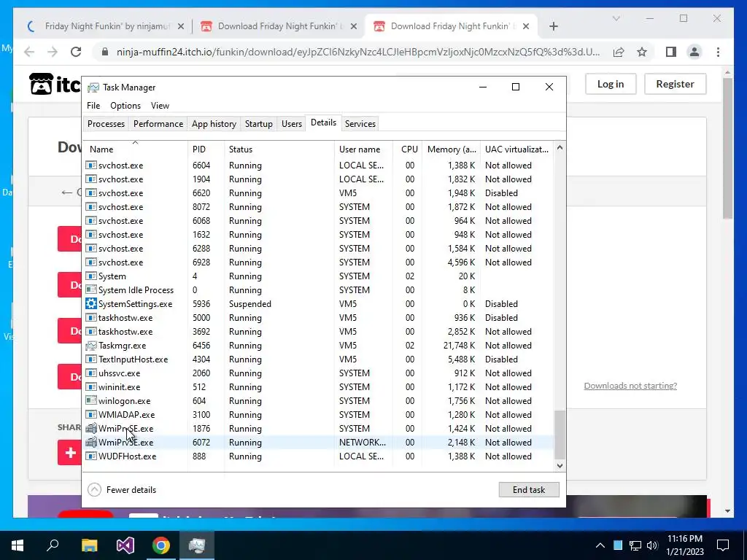Image resolution: width=747 pixels, height=560 pixels.
Task: Open Task Manager Options menu
Action: tap(125, 106)
